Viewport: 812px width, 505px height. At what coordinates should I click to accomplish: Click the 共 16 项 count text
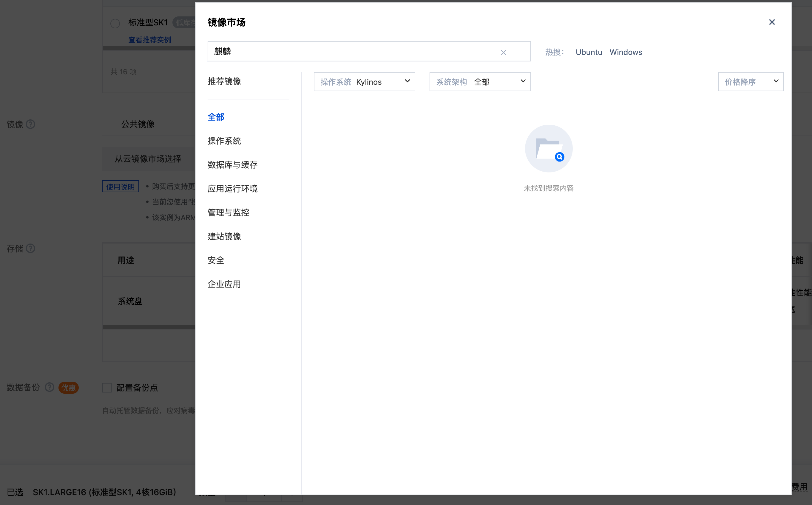pyautogui.click(x=124, y=72)
